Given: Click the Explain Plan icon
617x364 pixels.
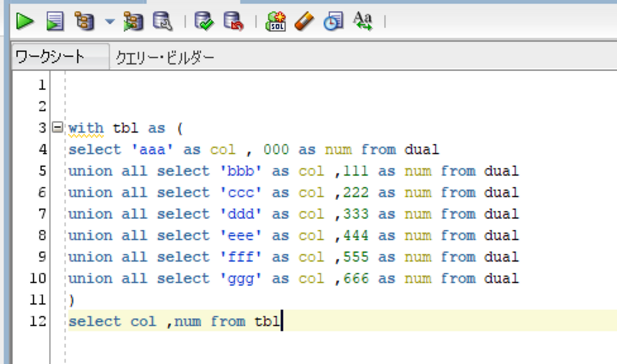Looking at the screenshot, I should click(x=84, y=21).
